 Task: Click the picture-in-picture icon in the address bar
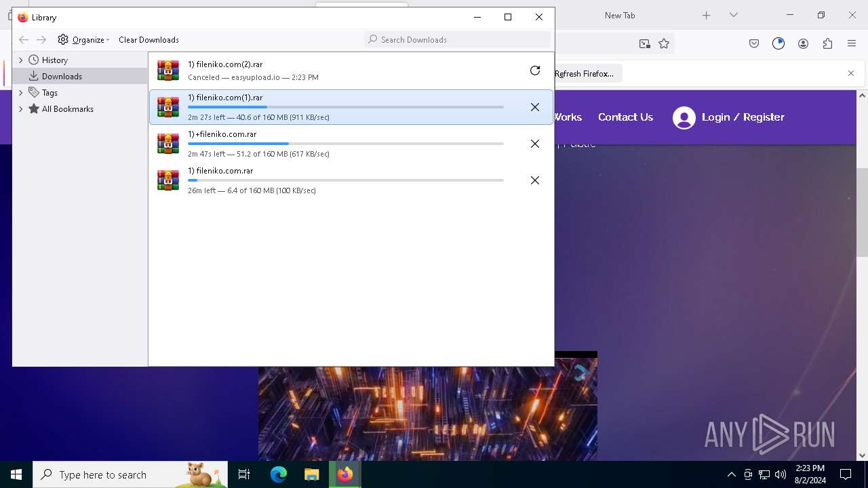click(644, 43)
